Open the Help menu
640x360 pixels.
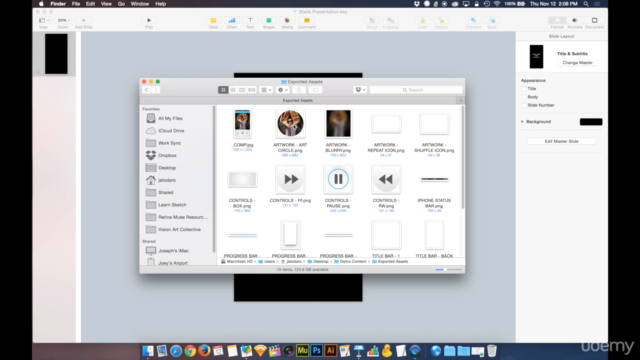[160, 4]
